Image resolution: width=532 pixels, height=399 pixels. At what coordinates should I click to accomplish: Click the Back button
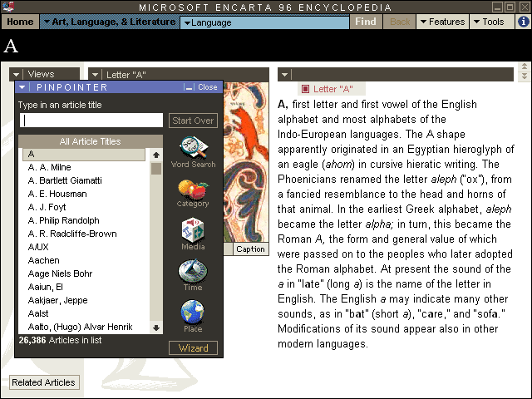pyautogui.click(x=400, y=22)
